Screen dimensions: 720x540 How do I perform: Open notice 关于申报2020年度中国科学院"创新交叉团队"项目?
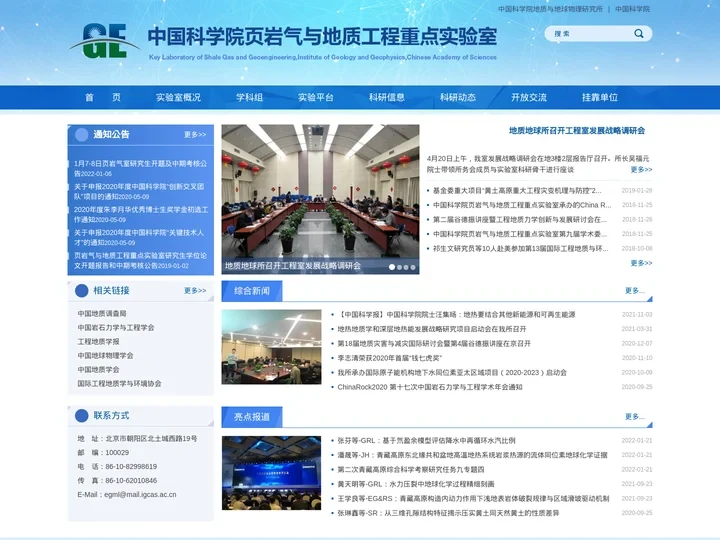[x=139, y=191]
